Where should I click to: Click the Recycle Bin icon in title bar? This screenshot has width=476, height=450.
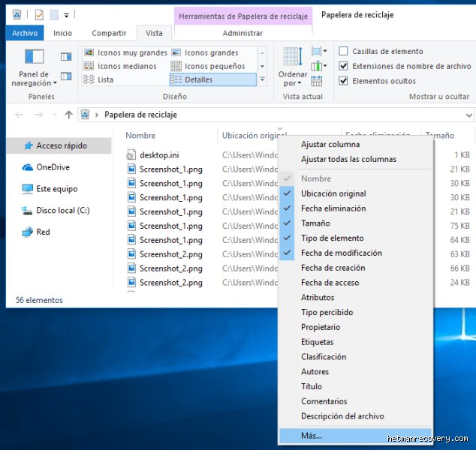[17, 14]
